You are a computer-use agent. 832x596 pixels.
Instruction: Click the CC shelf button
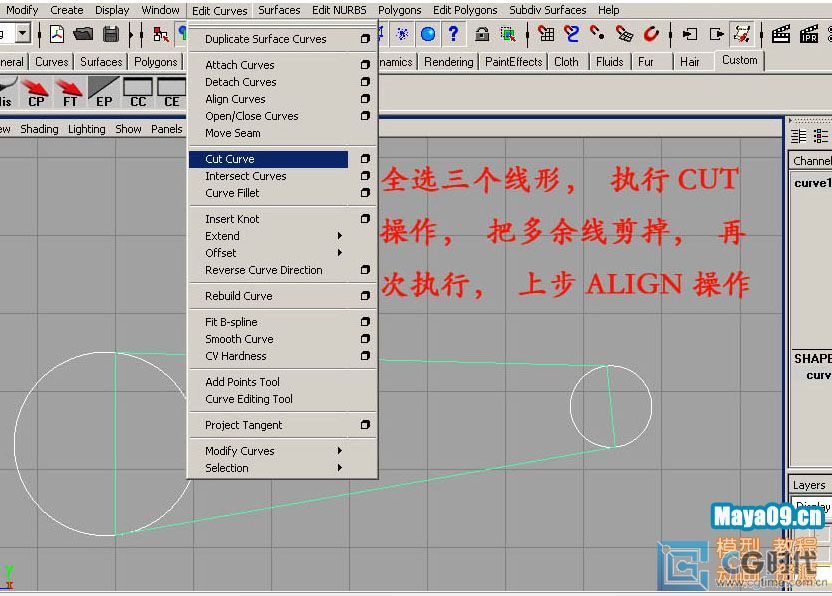tap(138, 92)
